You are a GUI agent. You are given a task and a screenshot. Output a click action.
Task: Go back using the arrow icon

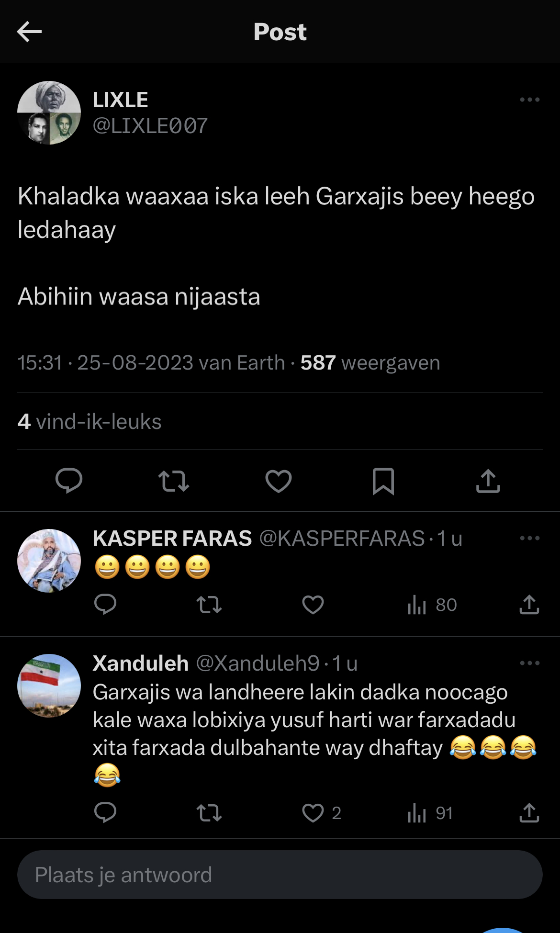29,32
